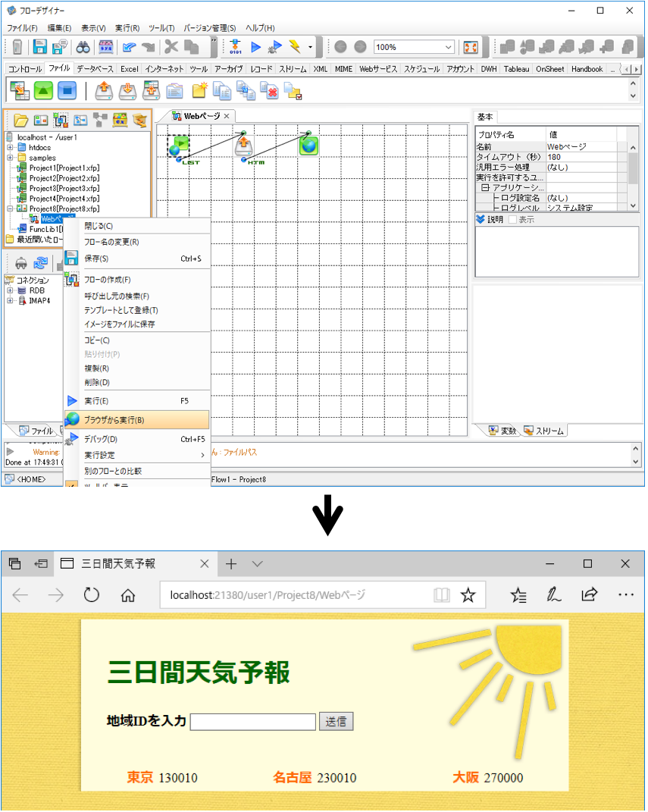Click the タイムアウト value 180 cell

pos(581,157)
